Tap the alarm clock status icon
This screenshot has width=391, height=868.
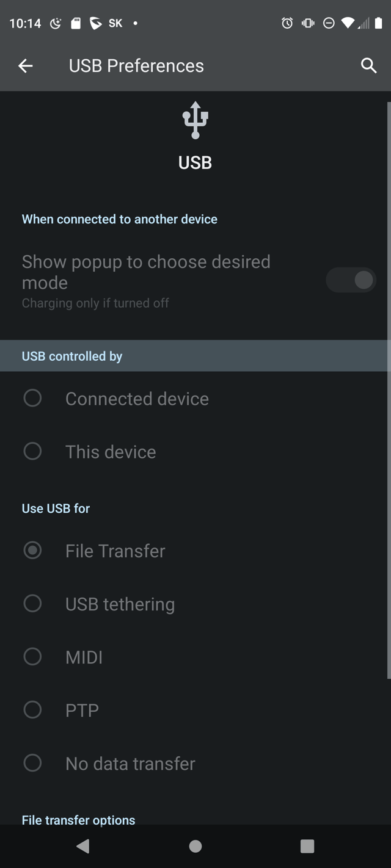(287, 23)
